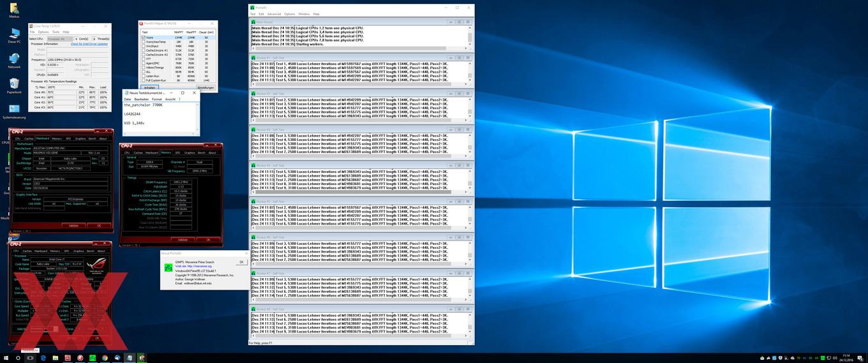The width and height of the screenshot is (868, 363).
Task: Select the ALL test row checkbox
Action: (143, 71)
